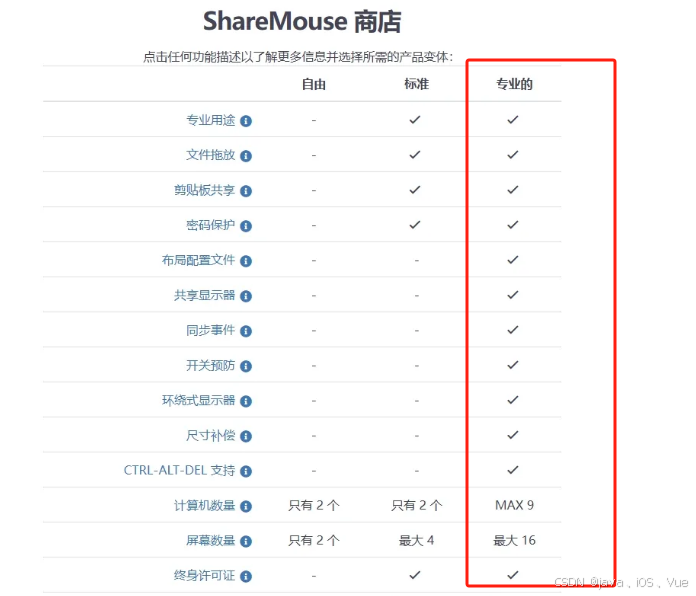Click info icon next to 文件拖放

pos(246,156)
